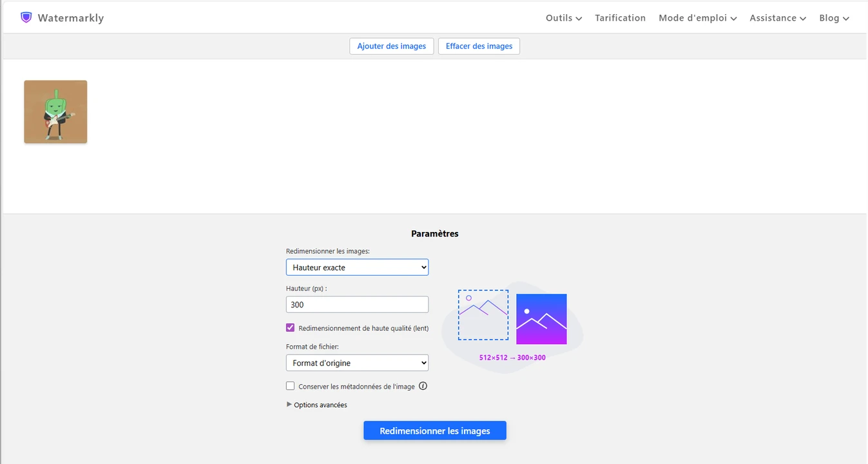
Task: Open the Hauteur exacte resize dropdown
Action: point(357,267)
